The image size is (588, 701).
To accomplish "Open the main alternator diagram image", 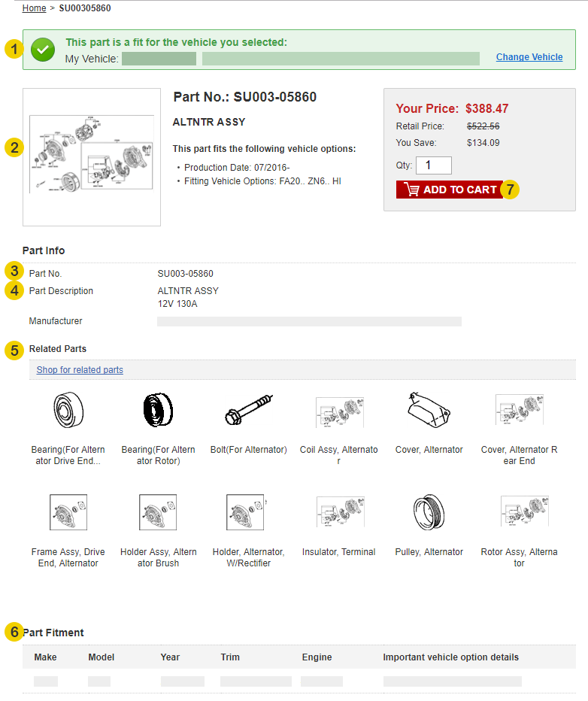I will [x=91, y=156].
